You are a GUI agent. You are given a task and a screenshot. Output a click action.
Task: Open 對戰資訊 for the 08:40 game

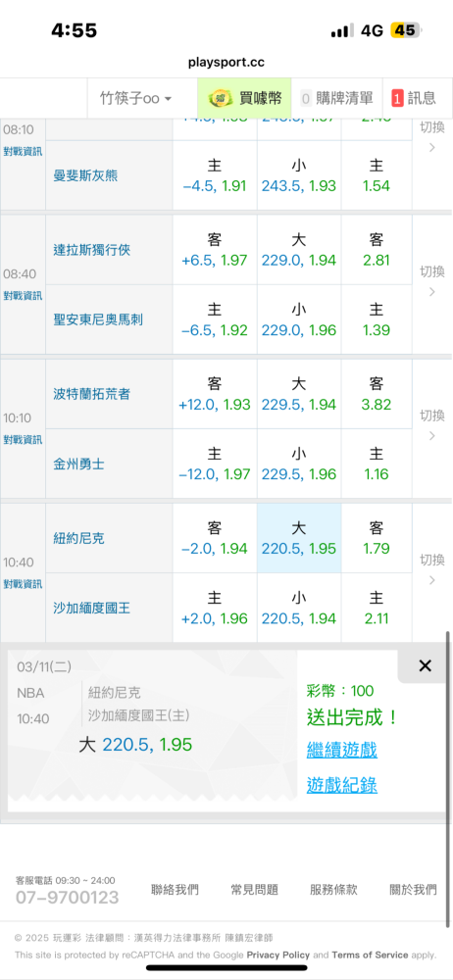tap(23, 296)
